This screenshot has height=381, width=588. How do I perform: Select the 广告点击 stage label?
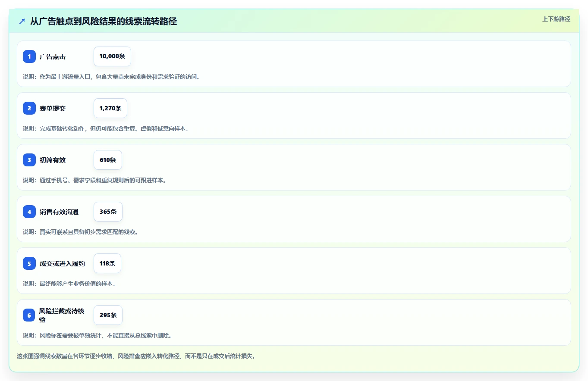click(x=53, y=56)
